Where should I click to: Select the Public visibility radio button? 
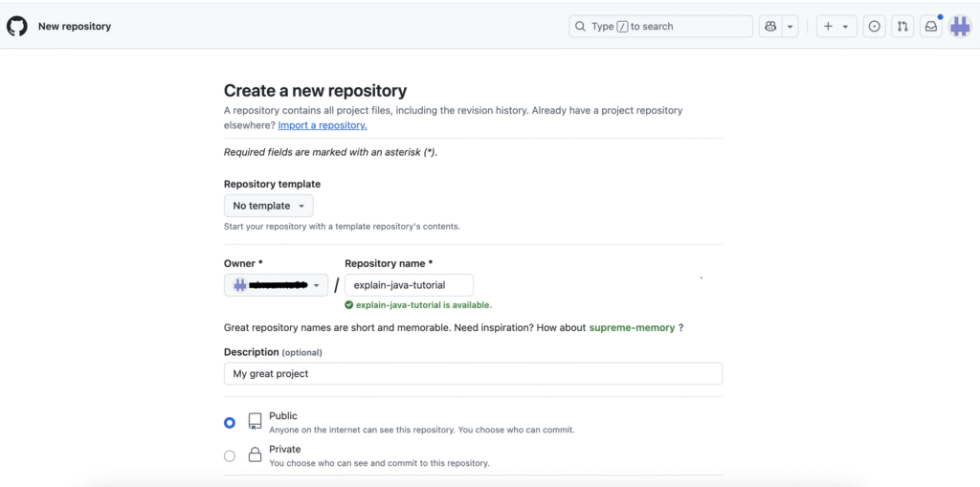230,423
